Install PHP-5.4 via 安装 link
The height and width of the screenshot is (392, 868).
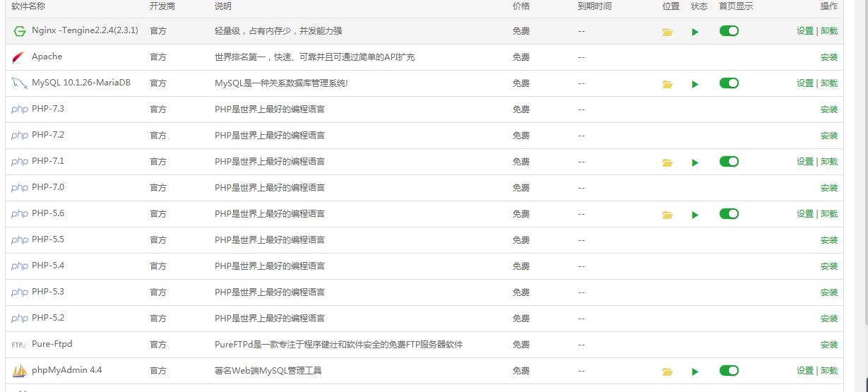click(829, 266)
